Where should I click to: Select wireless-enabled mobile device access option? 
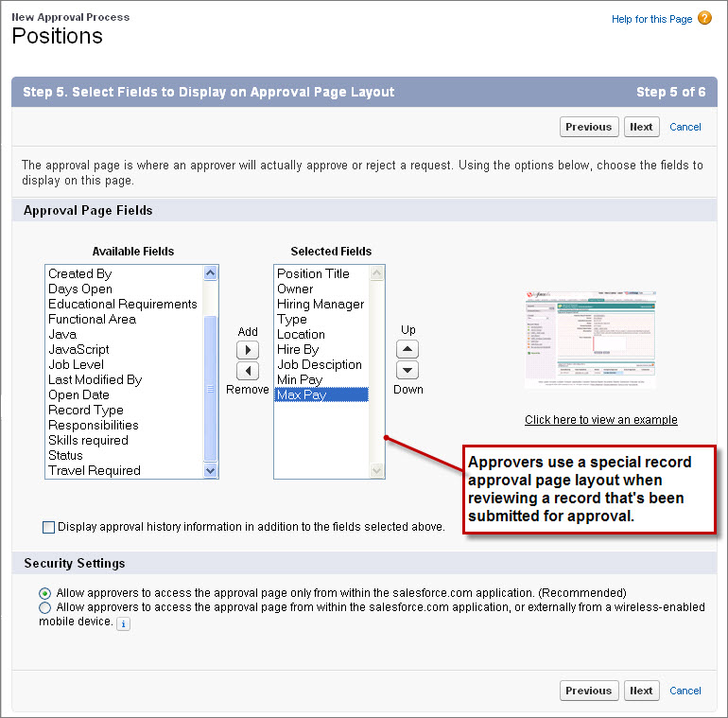pos(44,607)
